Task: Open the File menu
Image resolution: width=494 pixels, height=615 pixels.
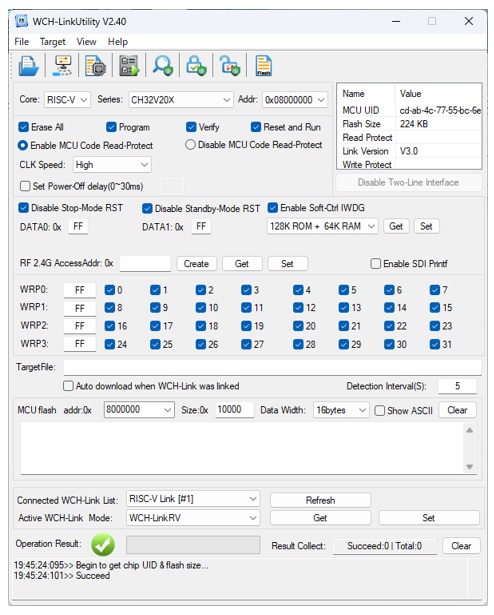Action: (22, 42)
